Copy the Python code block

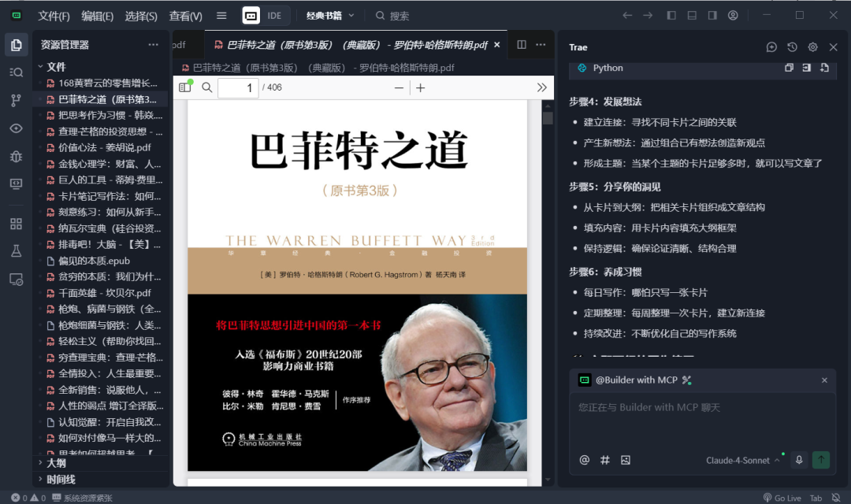coord(789,68)
